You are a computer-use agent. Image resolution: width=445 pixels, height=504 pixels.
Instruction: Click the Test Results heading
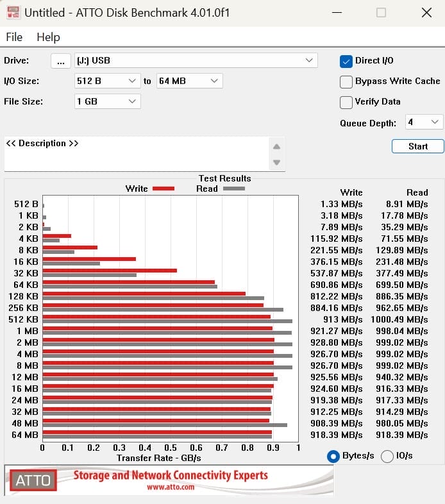225,178
